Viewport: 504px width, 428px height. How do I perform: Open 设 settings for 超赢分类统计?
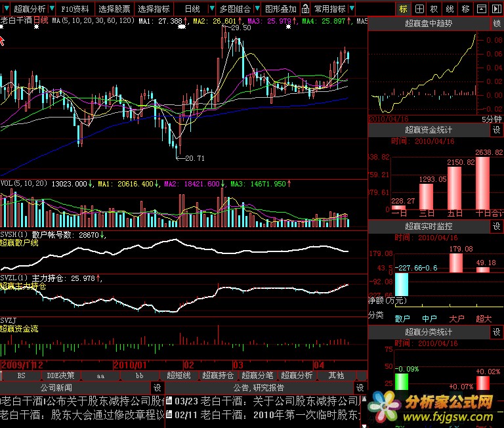coord(497,332)
